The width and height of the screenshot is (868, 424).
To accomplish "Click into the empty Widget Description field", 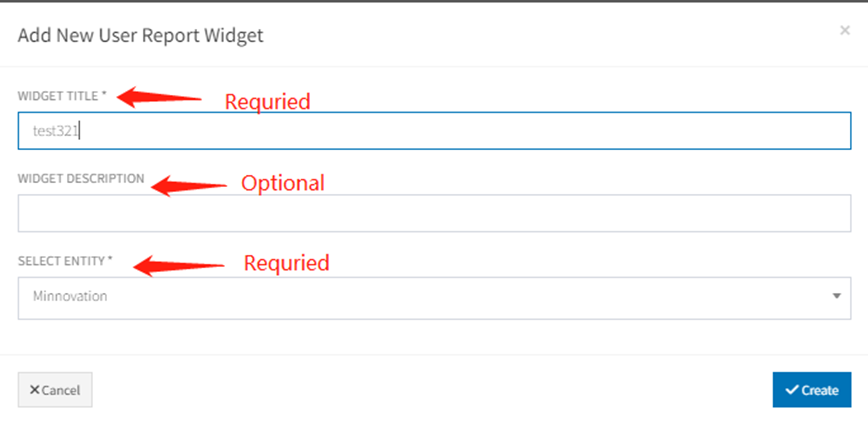I will 434,213.
